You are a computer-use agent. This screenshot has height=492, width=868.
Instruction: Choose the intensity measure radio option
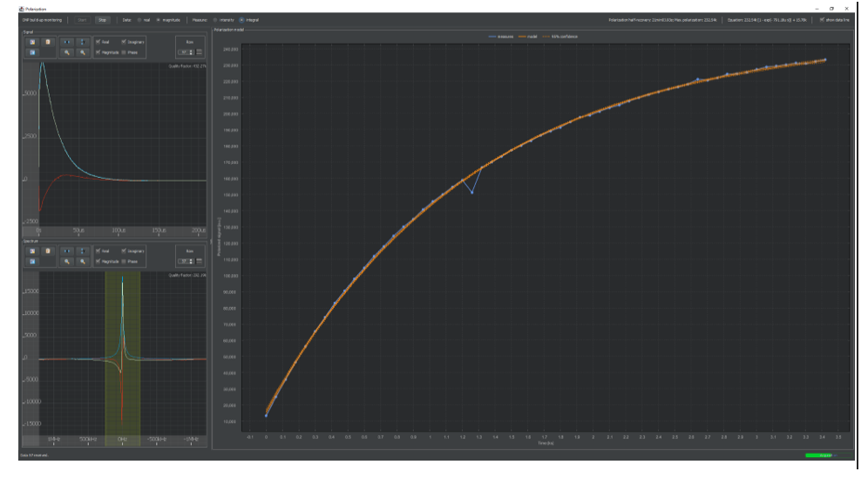pyautogui.click(x=214, y=19)
